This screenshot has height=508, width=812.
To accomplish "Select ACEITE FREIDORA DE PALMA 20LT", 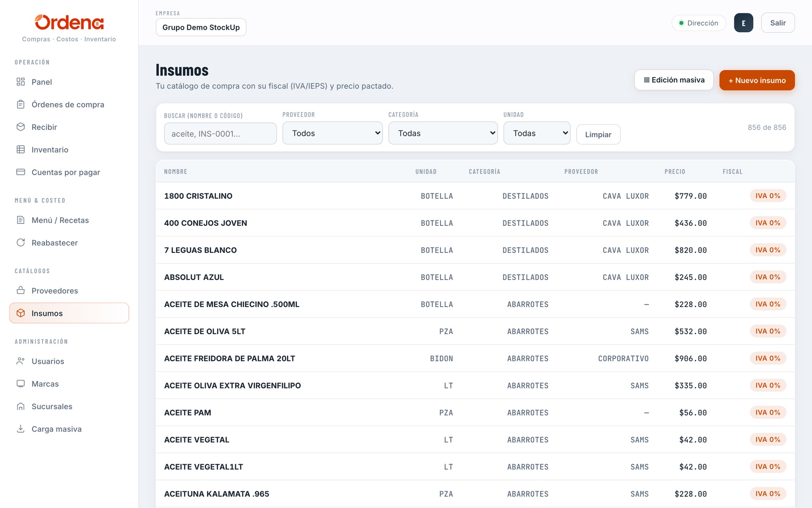I will pos(230,359).
